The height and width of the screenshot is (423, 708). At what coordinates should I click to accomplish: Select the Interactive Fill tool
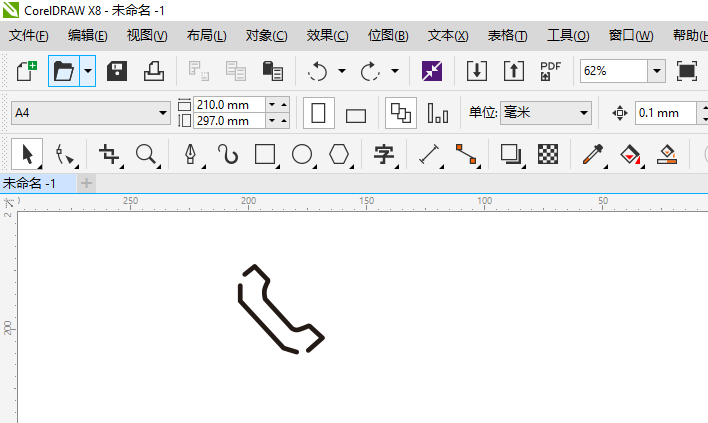coord(630,154)
